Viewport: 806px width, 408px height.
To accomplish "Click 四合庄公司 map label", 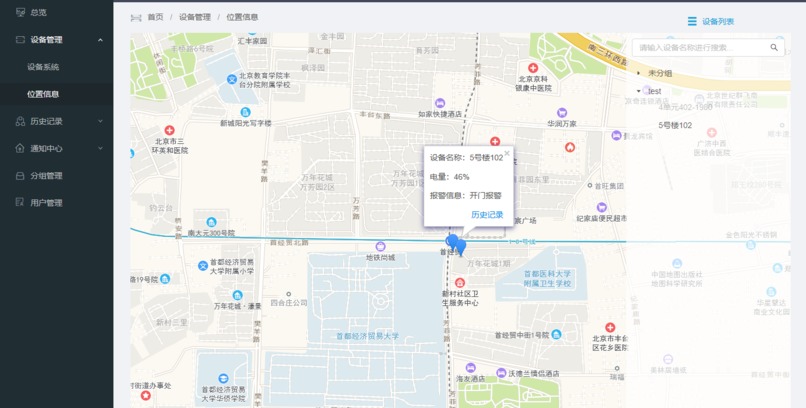I will coord(289,303).
